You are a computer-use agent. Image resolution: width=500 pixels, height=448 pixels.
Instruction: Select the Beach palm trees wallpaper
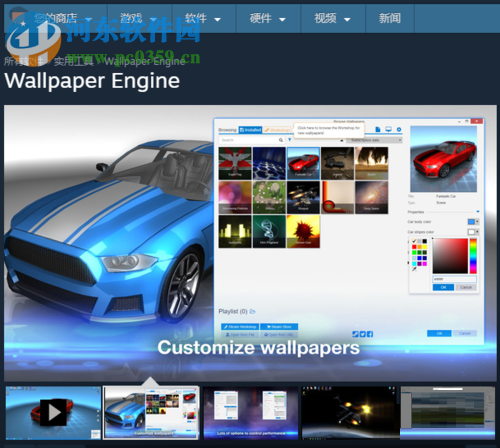(371, 163)
